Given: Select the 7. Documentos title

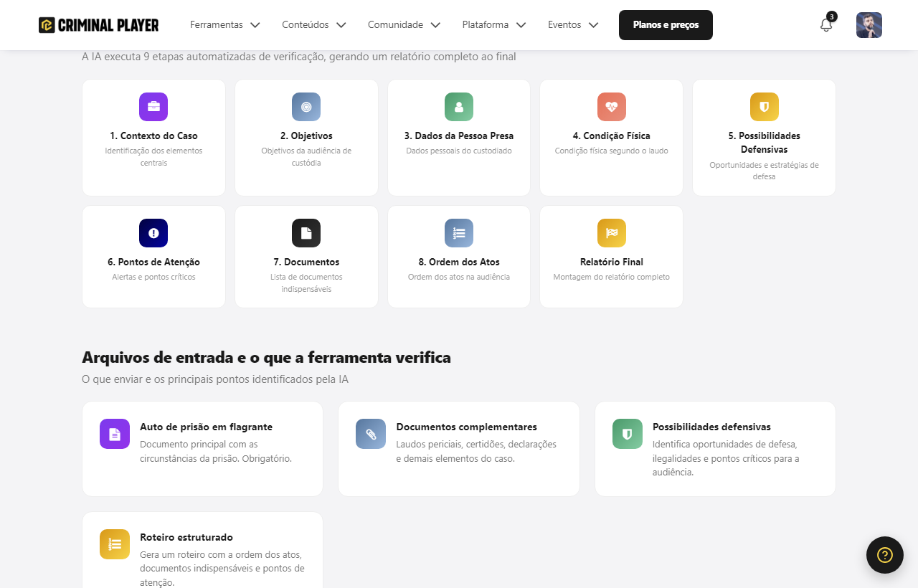Looking at the screenshot, I should pos(306,262).
